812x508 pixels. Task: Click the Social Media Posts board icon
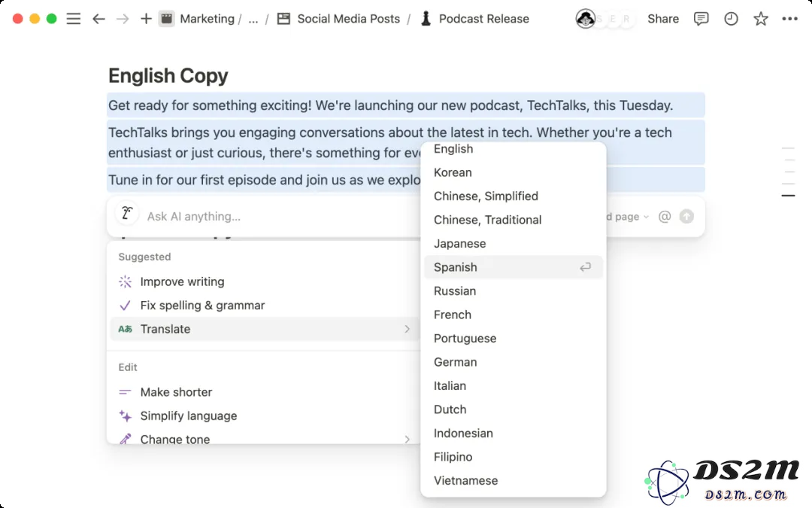283,19
